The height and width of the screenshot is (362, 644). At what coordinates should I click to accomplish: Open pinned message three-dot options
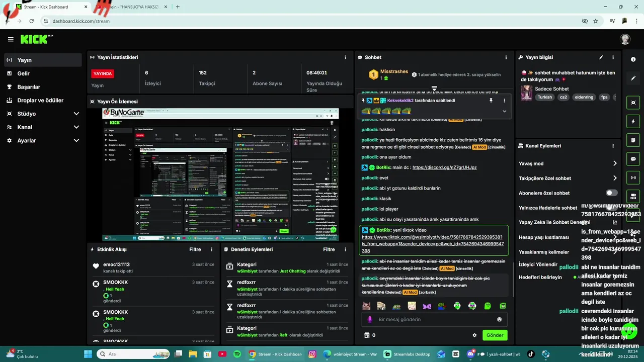tap(504, 101)
